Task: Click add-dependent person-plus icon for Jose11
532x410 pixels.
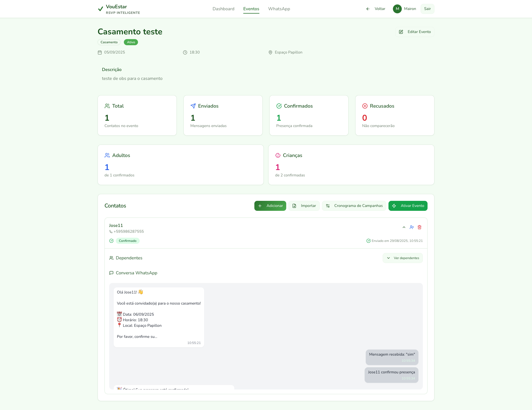Action: (412, 227)
